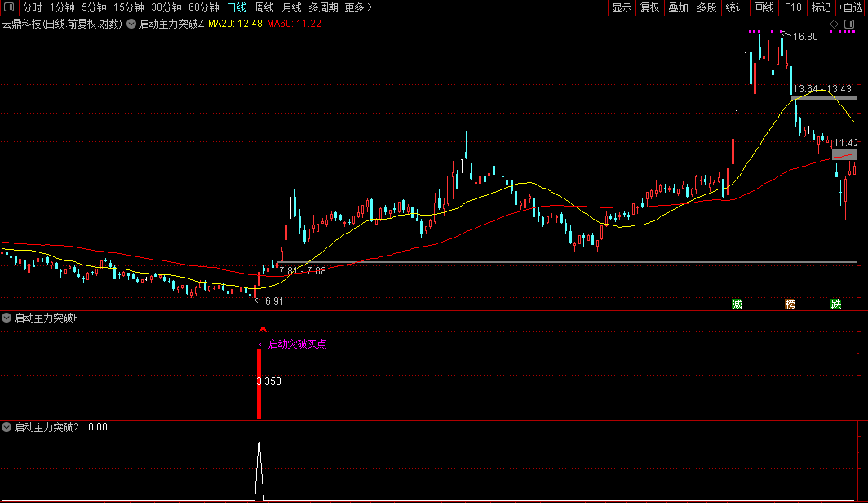Open the 复权 adjustment menu
The image size is (868, 503).
click(x=650, y=7)
